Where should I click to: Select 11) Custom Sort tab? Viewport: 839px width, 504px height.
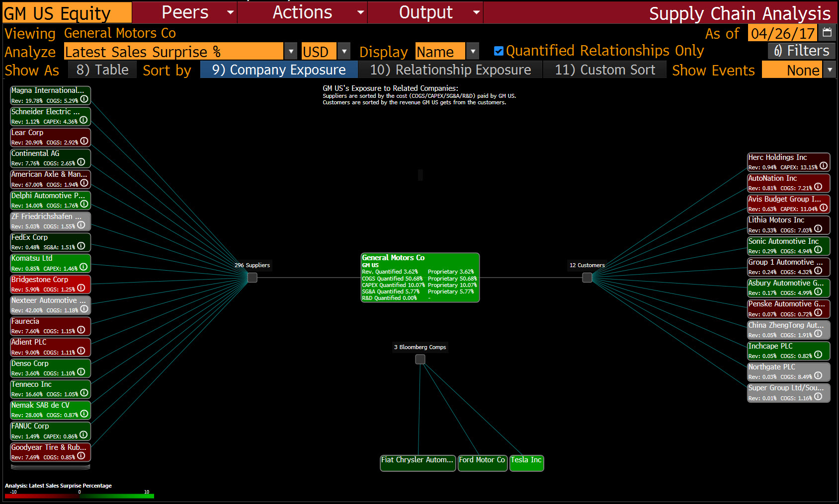click(x=605, y=70)
